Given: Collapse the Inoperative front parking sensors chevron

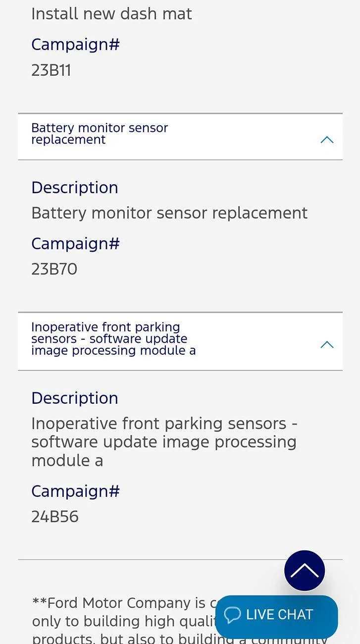Looking at the screenshot, I should click(327, 344).
